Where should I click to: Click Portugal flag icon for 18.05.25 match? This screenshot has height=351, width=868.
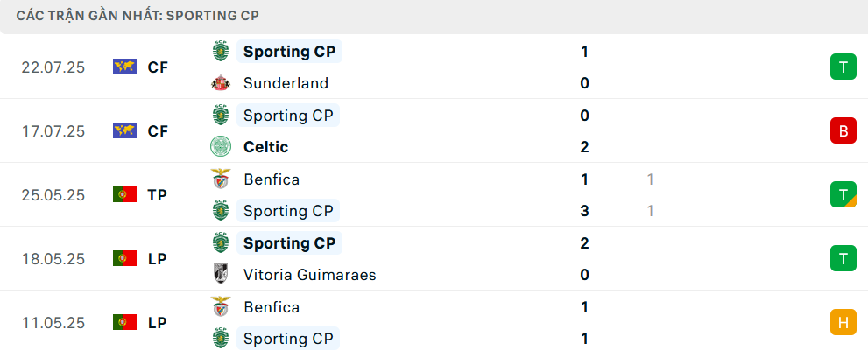(x=124, y=258)
